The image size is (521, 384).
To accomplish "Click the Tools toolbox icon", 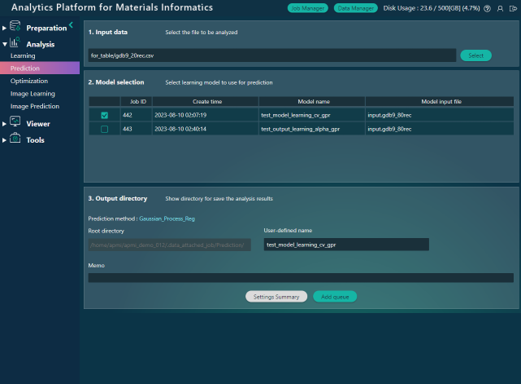I will coord(15,138).
